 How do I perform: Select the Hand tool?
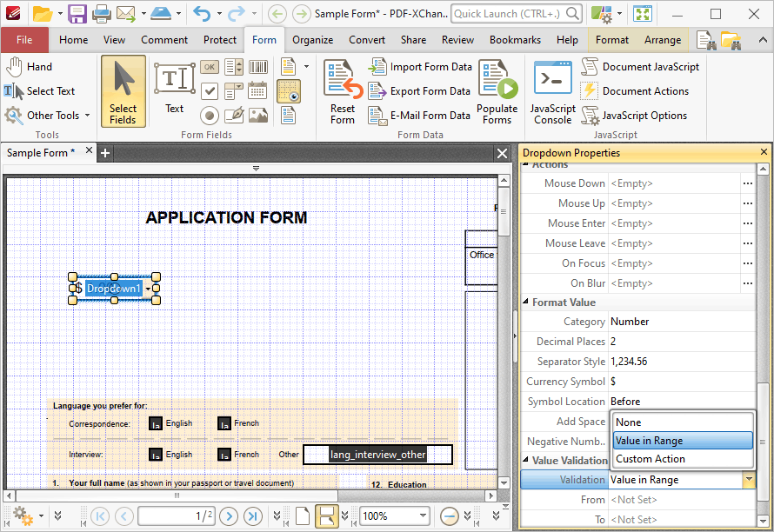29,67
